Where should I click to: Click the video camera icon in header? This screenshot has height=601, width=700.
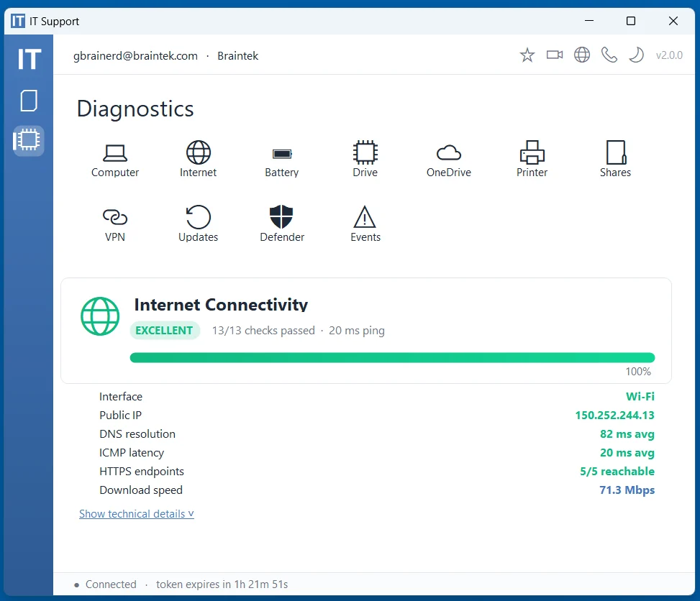555,55
